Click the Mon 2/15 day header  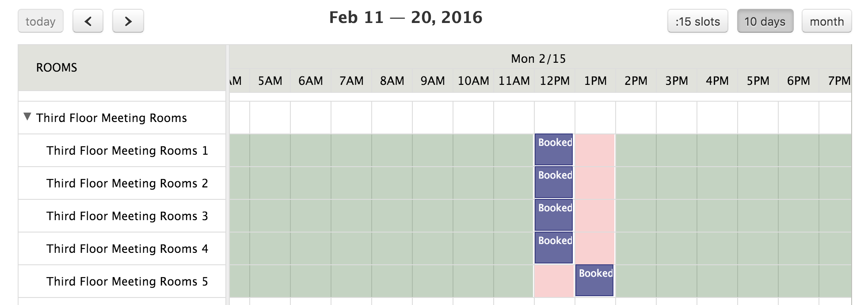point(538,59)
